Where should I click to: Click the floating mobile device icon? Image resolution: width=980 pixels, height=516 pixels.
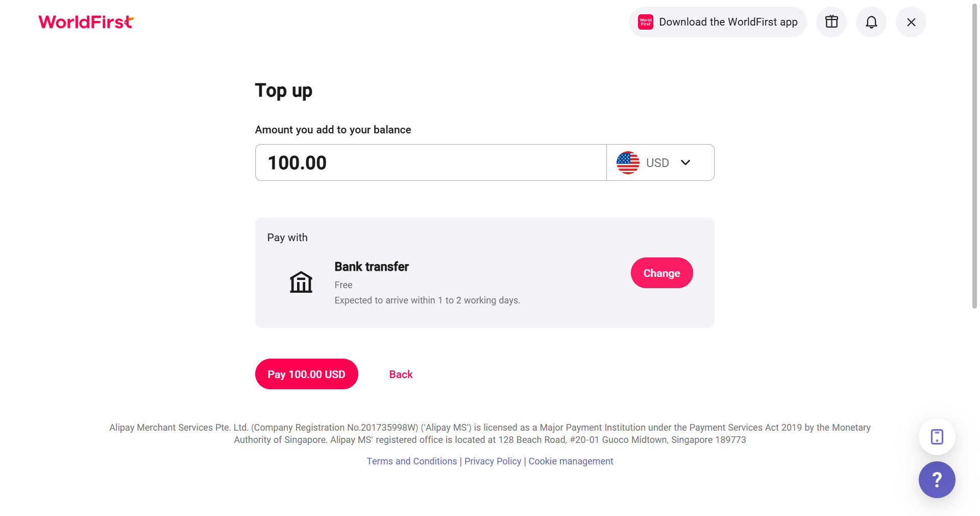[x=937, y=437]
